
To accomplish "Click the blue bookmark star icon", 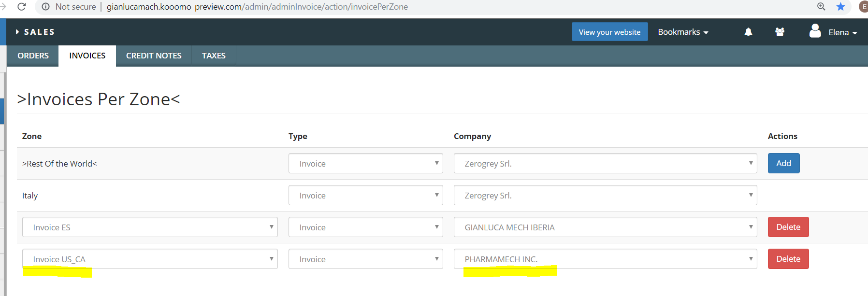I will (x=841, y=6).
